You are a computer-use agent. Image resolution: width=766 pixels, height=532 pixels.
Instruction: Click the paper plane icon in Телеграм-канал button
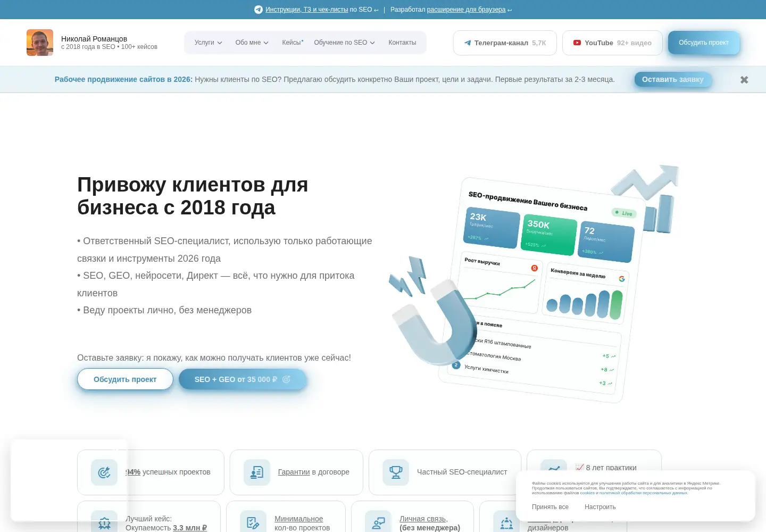tap(468, 43)
